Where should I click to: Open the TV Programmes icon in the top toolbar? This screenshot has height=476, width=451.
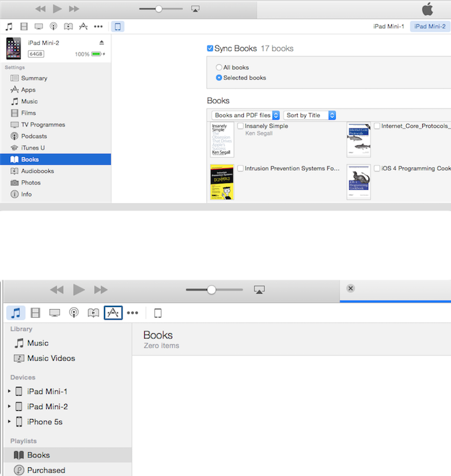pyautogui.click(x=39, y=26)
